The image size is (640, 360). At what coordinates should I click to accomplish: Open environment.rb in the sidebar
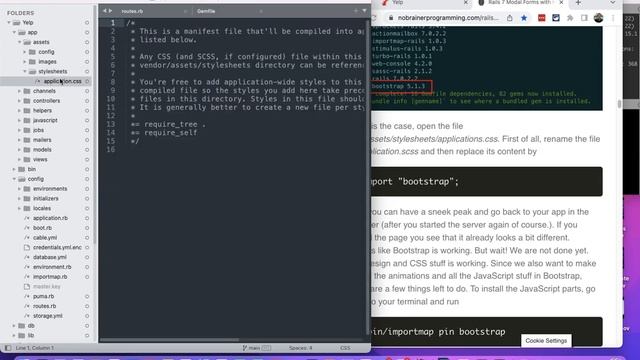click(x=52, y=267)
